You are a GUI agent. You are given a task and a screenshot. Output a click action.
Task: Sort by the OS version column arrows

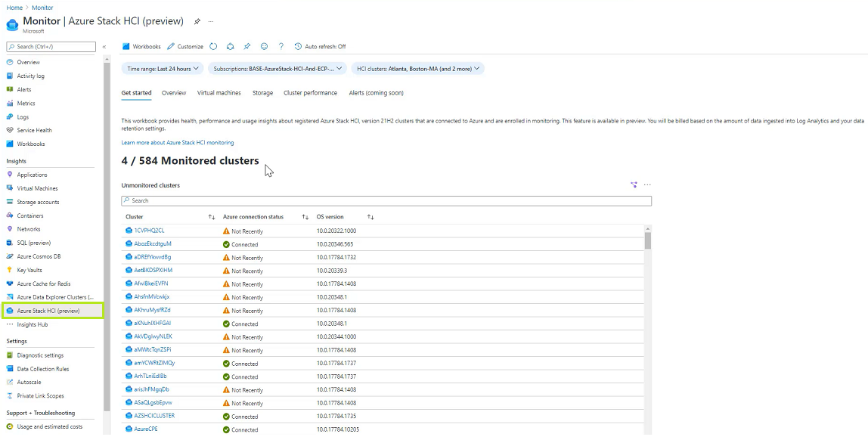[371, 217]
